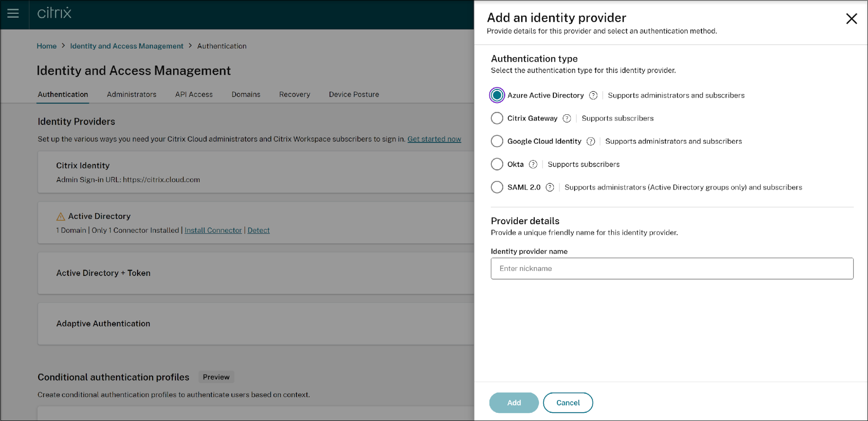Click the Active Directory warning triangle icon
The height and width of the screenshot is (421, 868).
61,216
